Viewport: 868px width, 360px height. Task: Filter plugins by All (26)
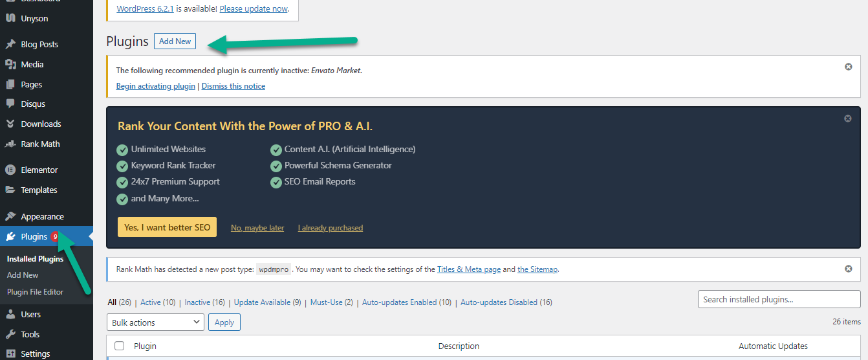(x=120, y=302)
